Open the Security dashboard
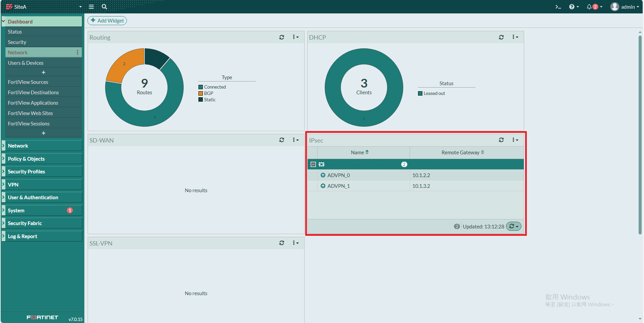Screen dimensions: 644x323 coord(44,42)
